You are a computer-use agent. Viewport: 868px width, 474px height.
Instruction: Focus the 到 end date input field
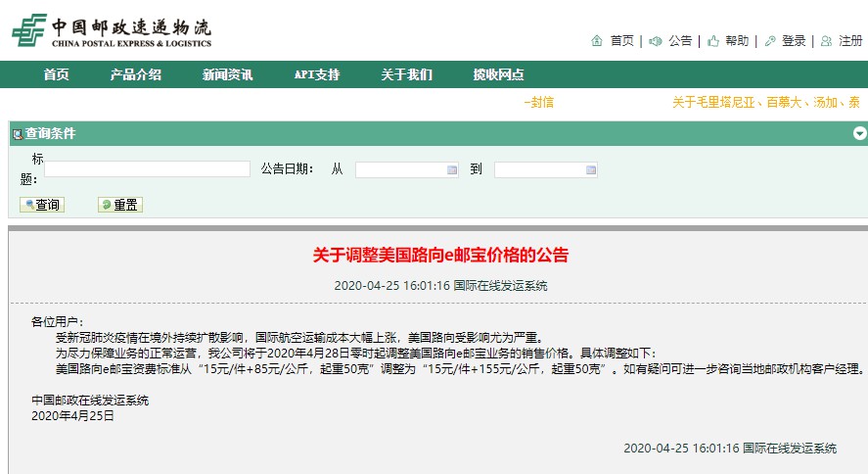546,170
